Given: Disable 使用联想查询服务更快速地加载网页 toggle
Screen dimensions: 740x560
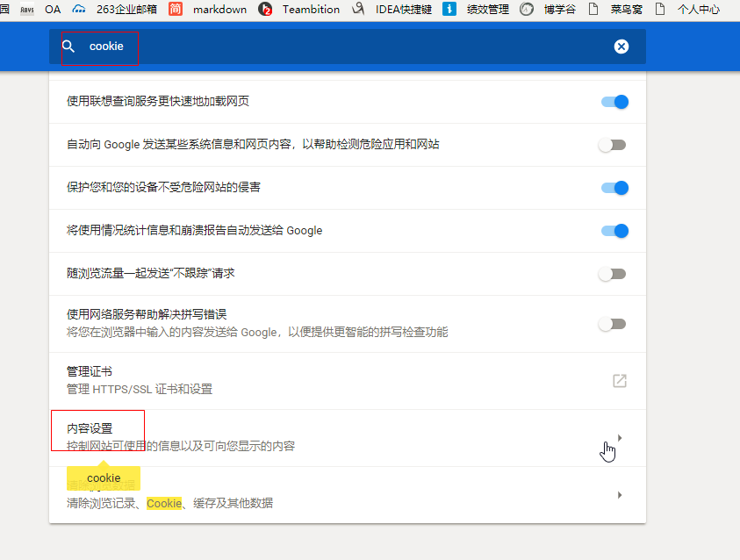Looking at the screenshot, I should pos(614,102).
